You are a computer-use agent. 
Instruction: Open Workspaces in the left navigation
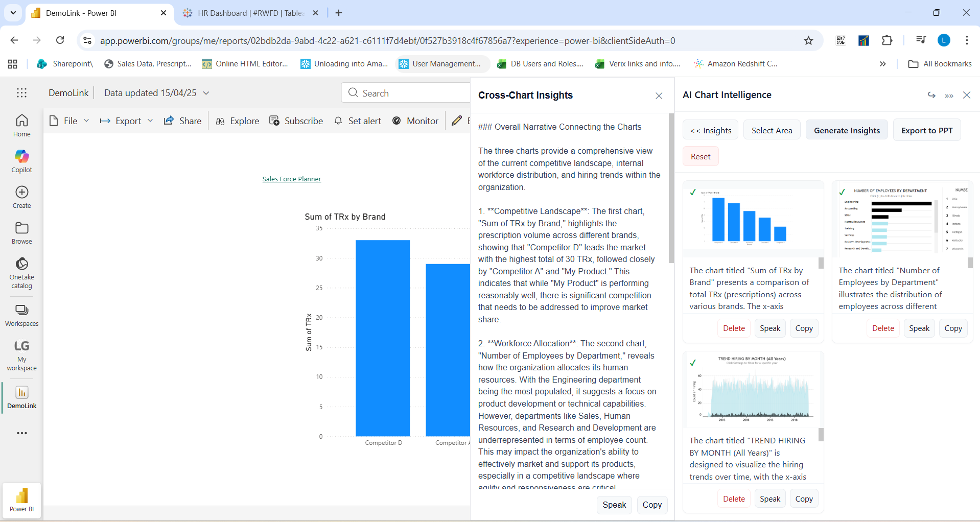point(21,311)
